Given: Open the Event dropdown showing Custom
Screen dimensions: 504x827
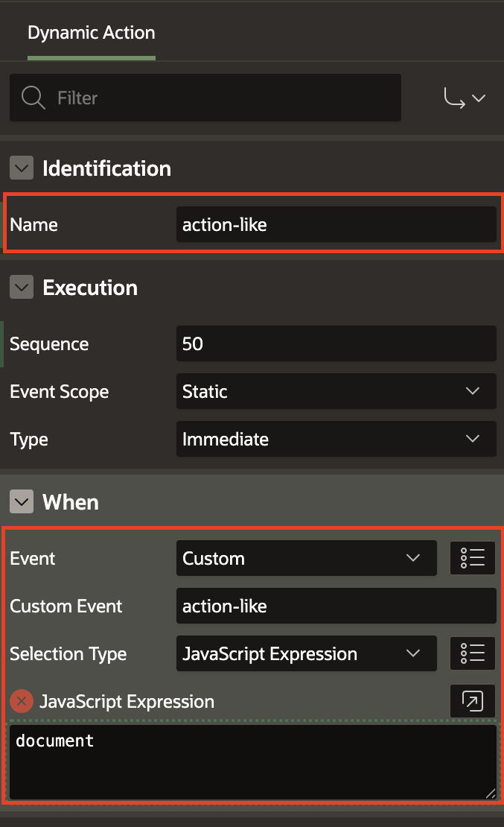Looking at the screenshot, I should pos(306,558).
